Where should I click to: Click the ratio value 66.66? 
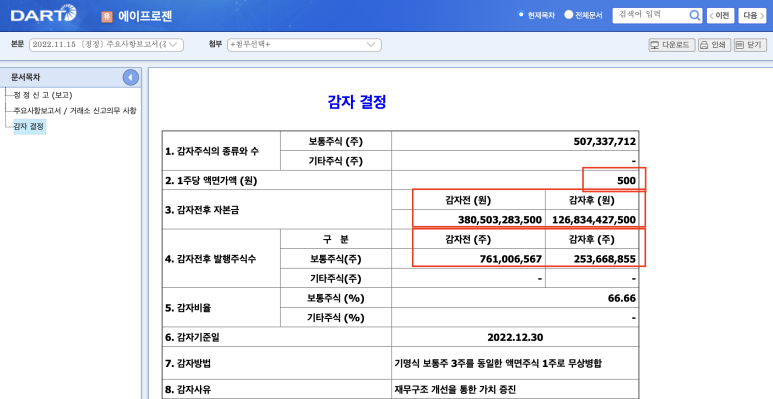click(622, 298)
